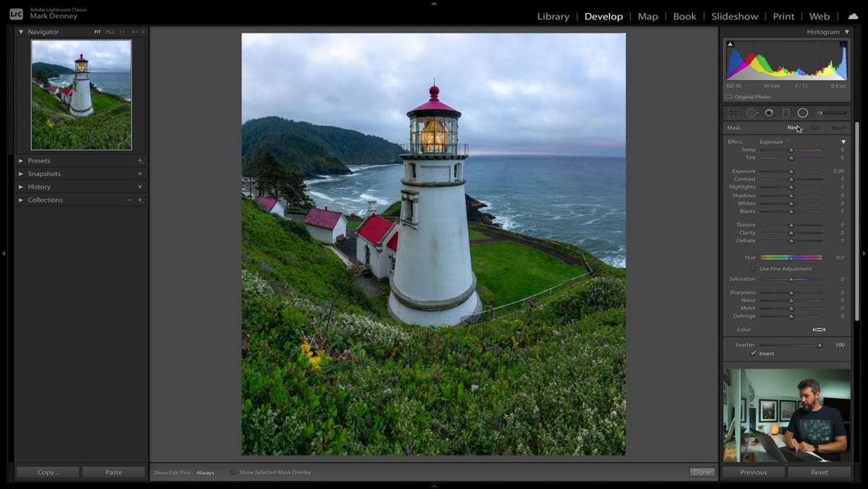Click the Hue rainbow slider bar
The height and width of the screenshot is (489, 868).
pos(791,257)
